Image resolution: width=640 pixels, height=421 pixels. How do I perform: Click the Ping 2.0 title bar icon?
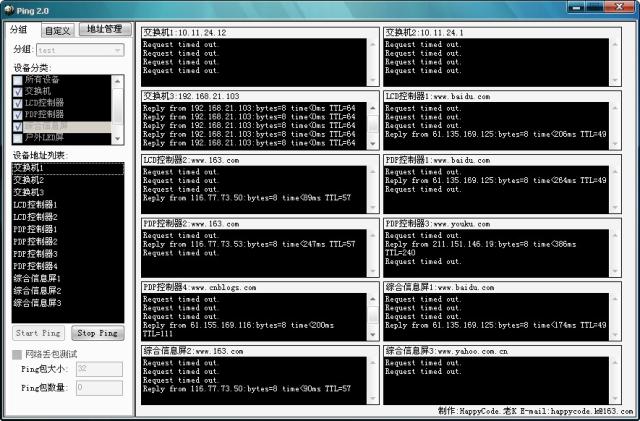9,10
